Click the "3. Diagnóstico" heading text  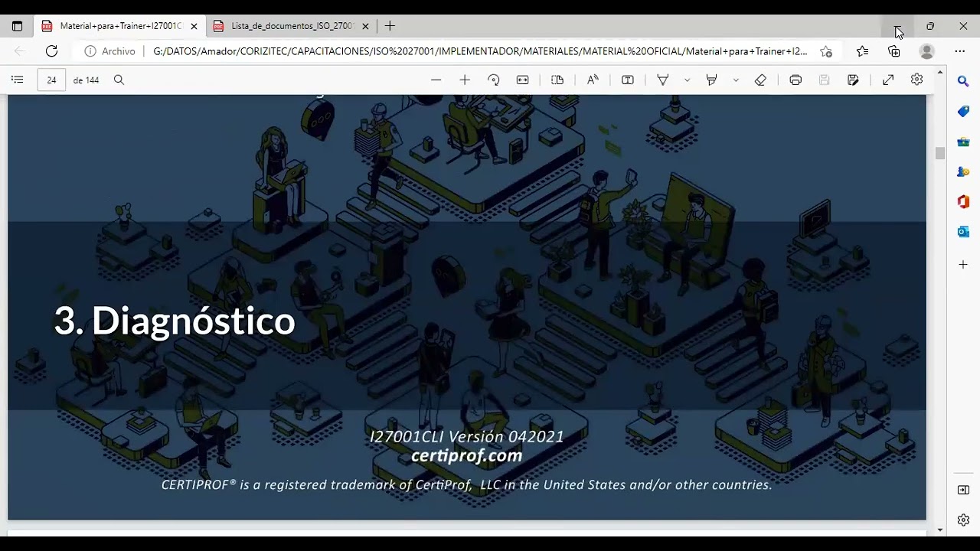pos(175,320)
